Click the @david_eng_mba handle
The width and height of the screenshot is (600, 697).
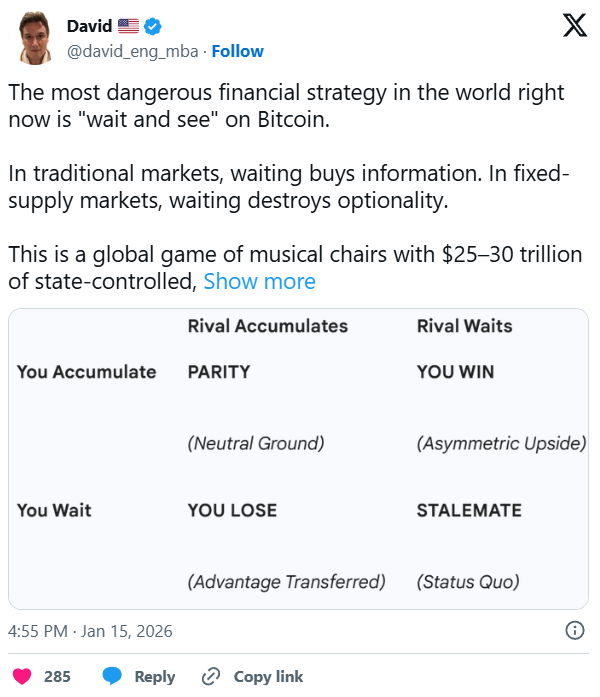point(132,51)
